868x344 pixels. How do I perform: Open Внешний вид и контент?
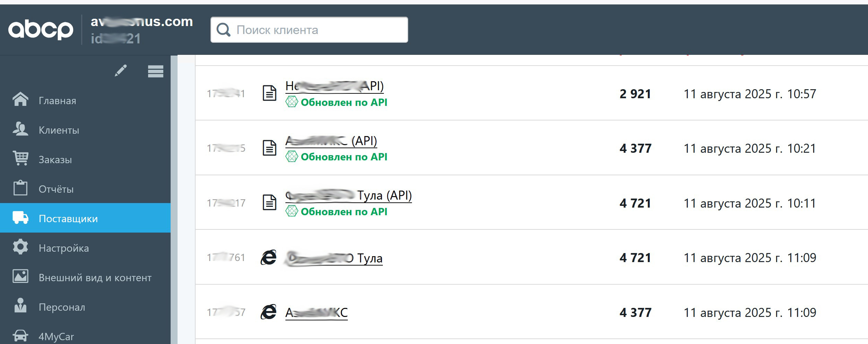point(95,278)
